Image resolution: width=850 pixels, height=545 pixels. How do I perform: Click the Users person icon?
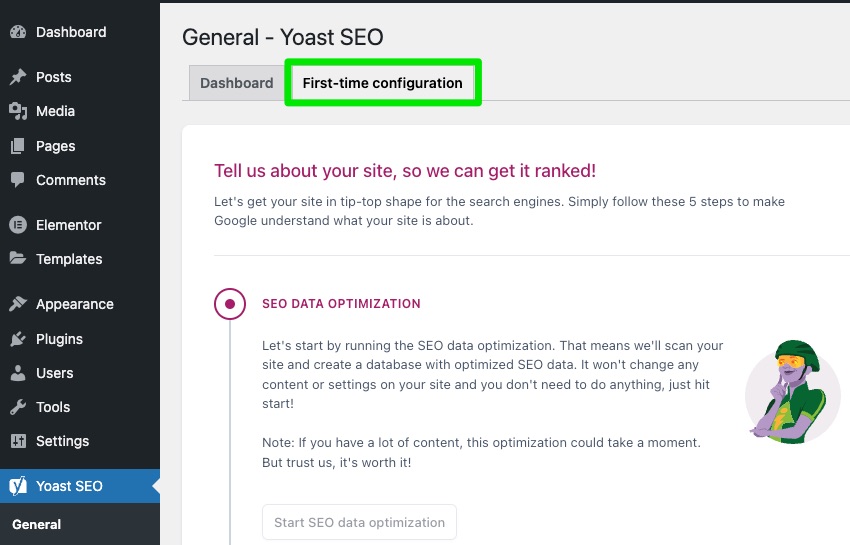coord(18,373)
